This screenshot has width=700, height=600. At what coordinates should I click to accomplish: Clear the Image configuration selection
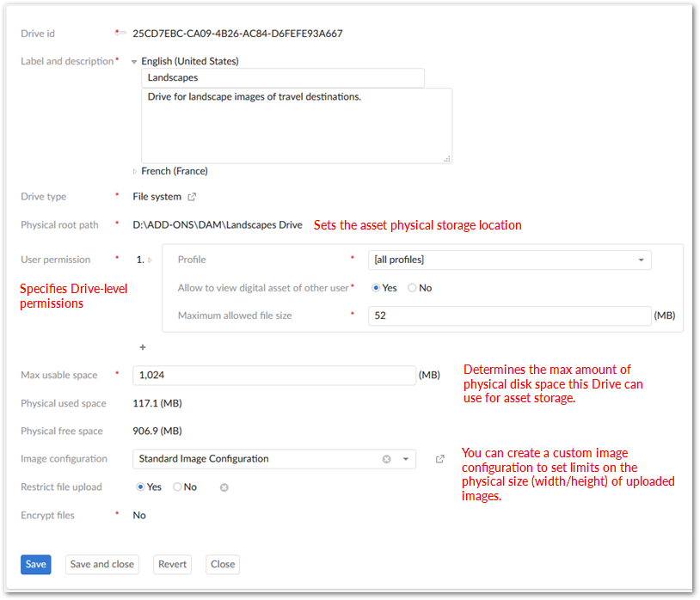coord(386,459)
